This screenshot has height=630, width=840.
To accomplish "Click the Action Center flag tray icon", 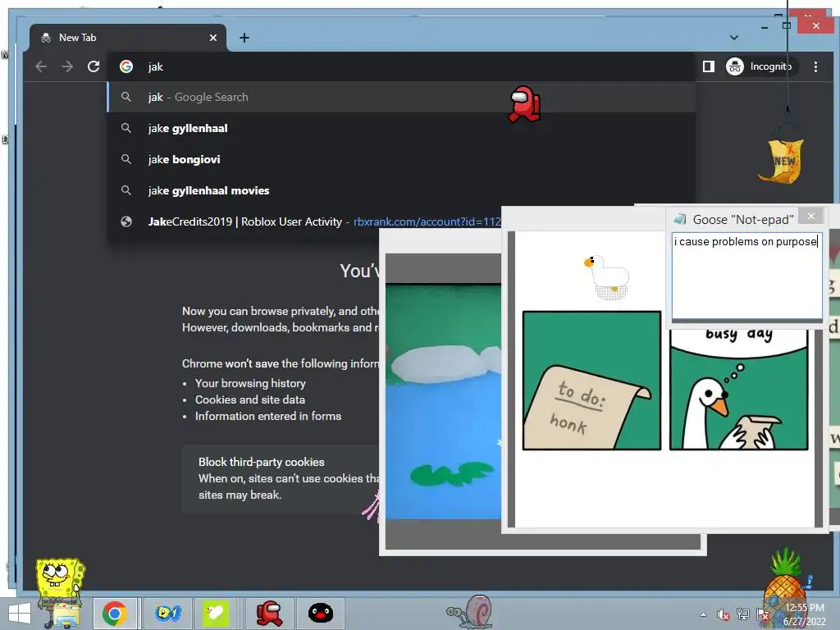I will (762, 614).
